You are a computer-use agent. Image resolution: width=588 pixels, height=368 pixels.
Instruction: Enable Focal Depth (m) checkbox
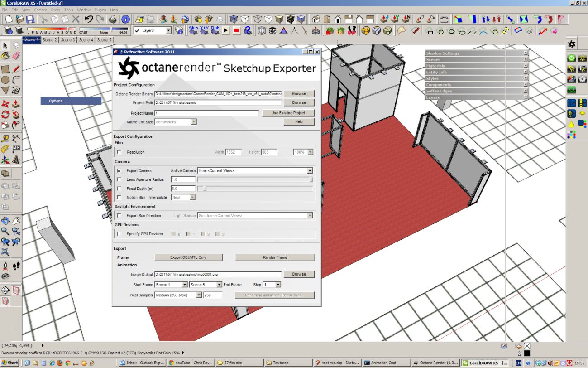pyautogui.click(x=119, y=189)
